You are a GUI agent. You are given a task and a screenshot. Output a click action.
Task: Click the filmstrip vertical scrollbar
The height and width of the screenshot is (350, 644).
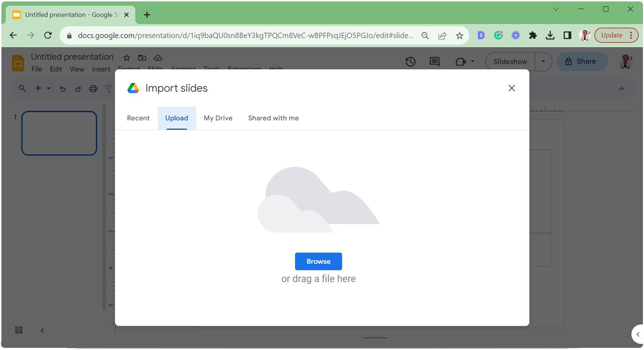pyautogui.click(x=104, y=207)
